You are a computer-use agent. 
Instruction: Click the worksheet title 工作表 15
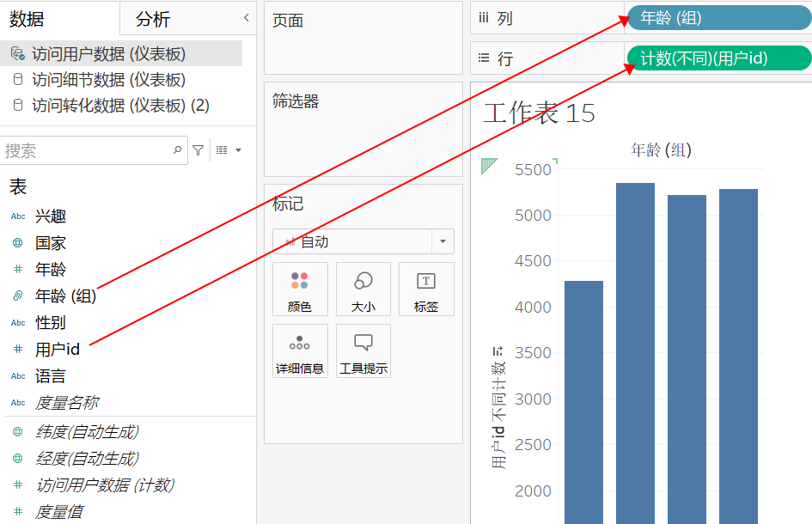(539, 113)
